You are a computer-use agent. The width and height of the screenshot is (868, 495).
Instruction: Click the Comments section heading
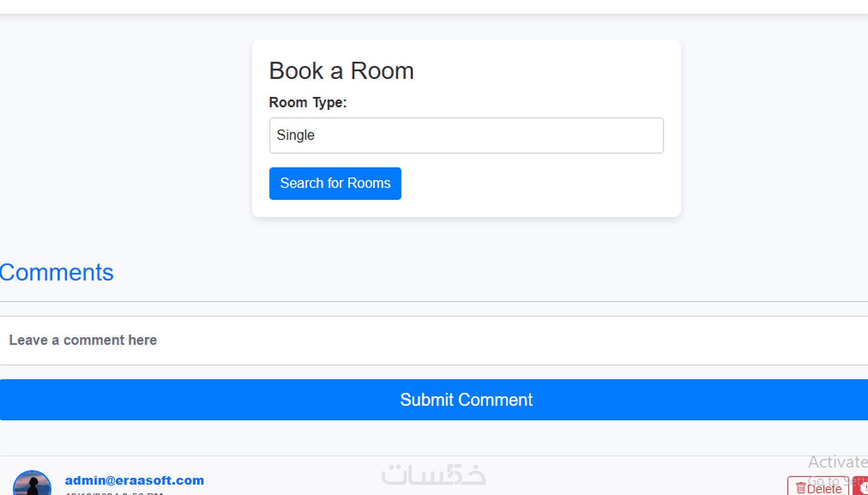57,273
